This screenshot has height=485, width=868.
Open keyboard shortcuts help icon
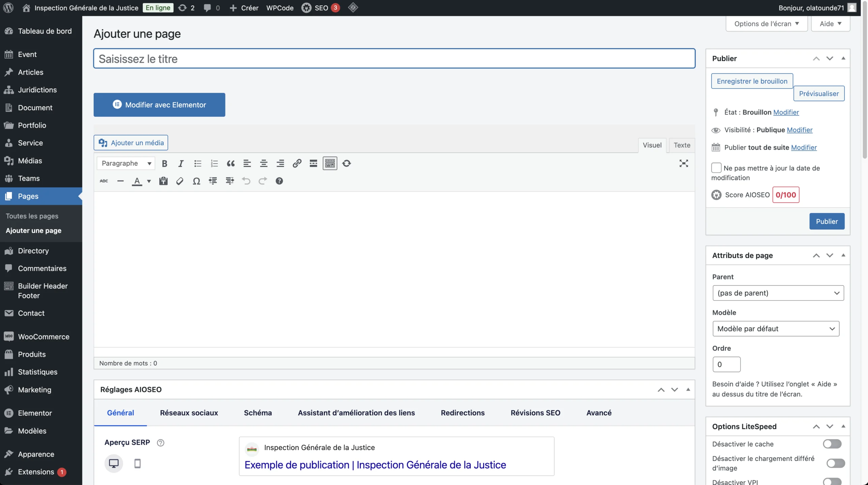(279, 181)
